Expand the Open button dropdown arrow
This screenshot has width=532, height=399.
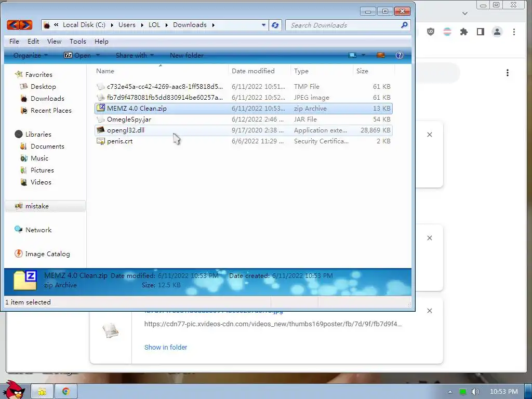(x=98, y=55)
